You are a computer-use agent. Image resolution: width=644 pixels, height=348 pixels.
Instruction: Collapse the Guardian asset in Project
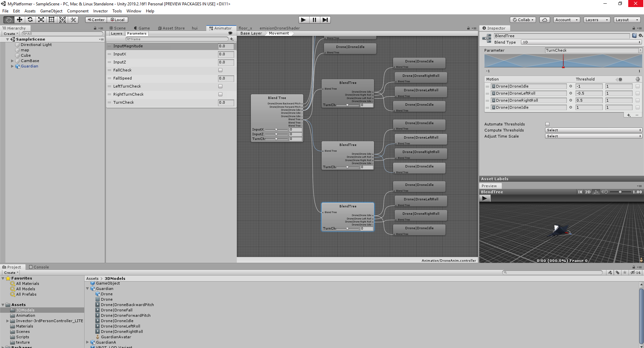[x=88, y=289]
